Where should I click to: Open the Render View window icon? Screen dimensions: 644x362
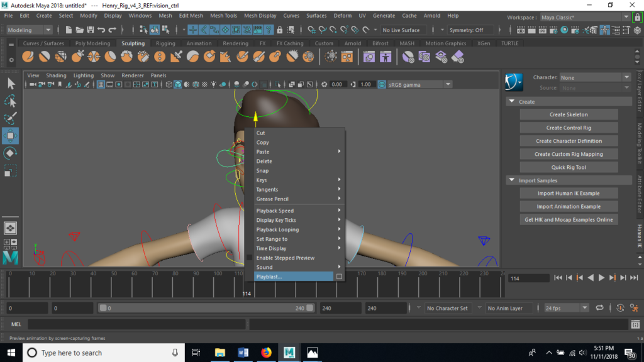[521, 30]
